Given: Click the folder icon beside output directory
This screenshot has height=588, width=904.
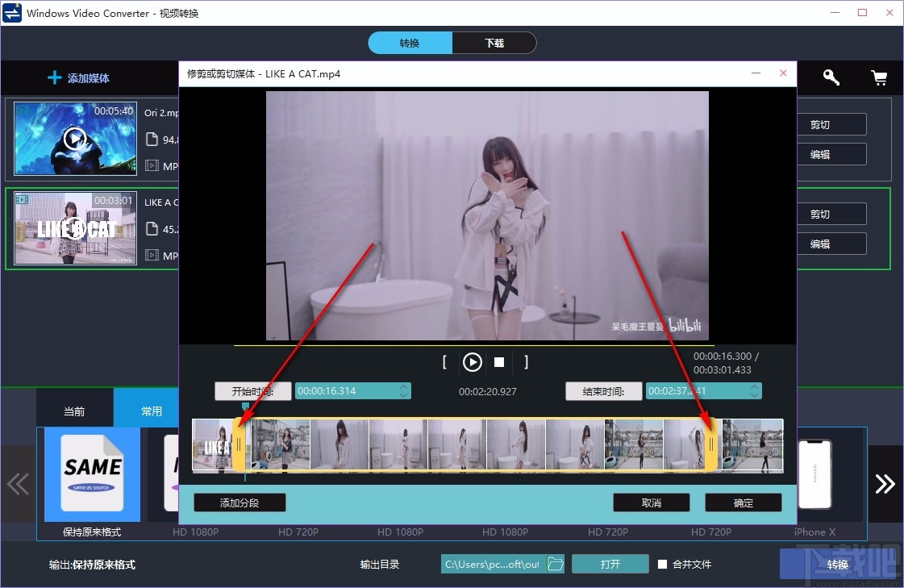Looking at the screenshot, I should click(556, 564).
